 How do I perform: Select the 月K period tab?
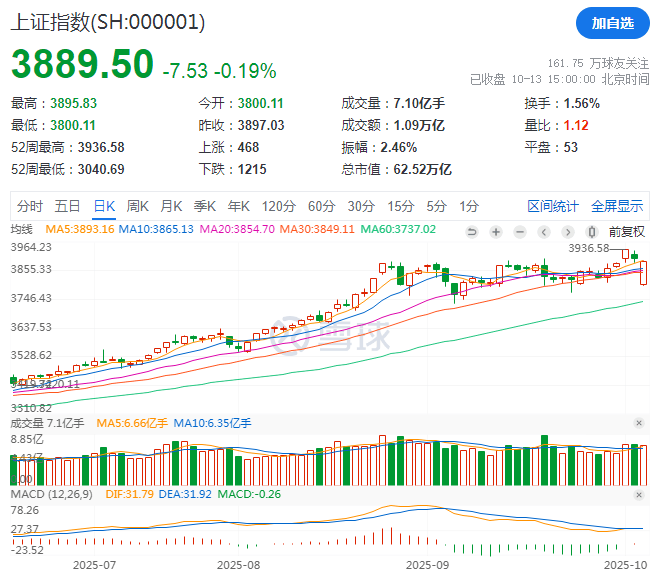pyautogui.click(x=171, y=207)
